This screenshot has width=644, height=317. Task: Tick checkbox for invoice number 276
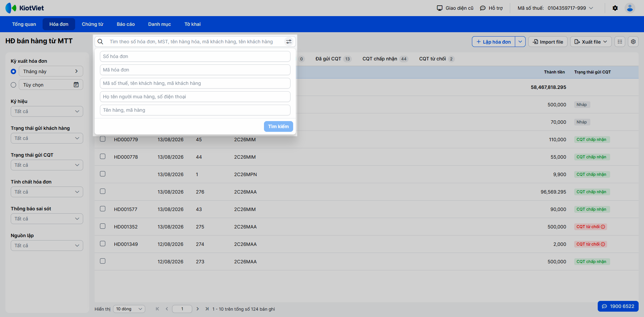tap(103, 191)
